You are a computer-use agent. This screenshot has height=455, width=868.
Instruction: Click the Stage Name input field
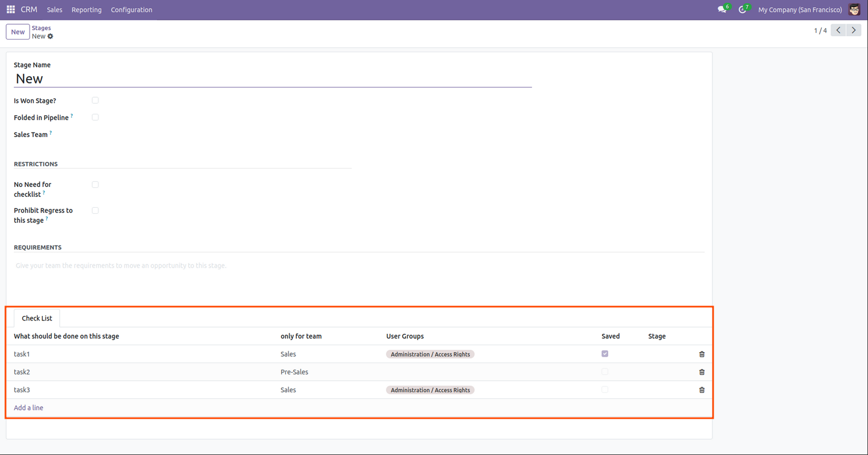pyautogui.click(x=272, y=79)
